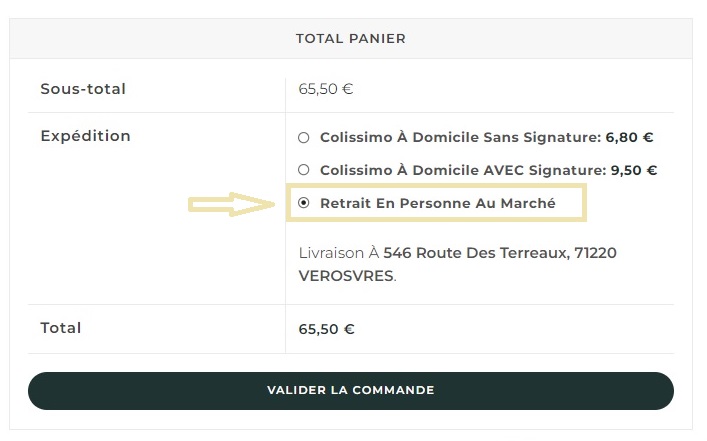Click the '546 Route Des Terreaux' address
This screenshot has width=707, height=441.
[x=474, y=253]
